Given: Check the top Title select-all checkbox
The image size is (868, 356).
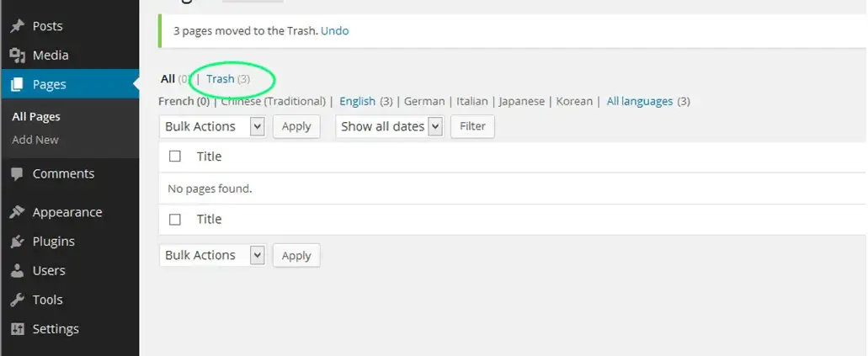Looking at the screenshot, I should click(x=175, y=156).
